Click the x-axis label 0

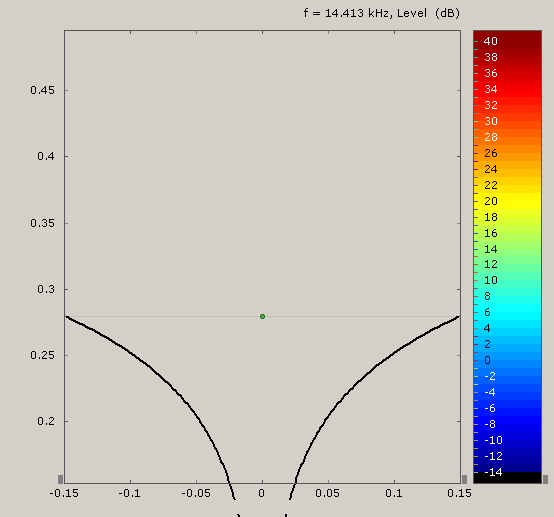coord(261,493)
